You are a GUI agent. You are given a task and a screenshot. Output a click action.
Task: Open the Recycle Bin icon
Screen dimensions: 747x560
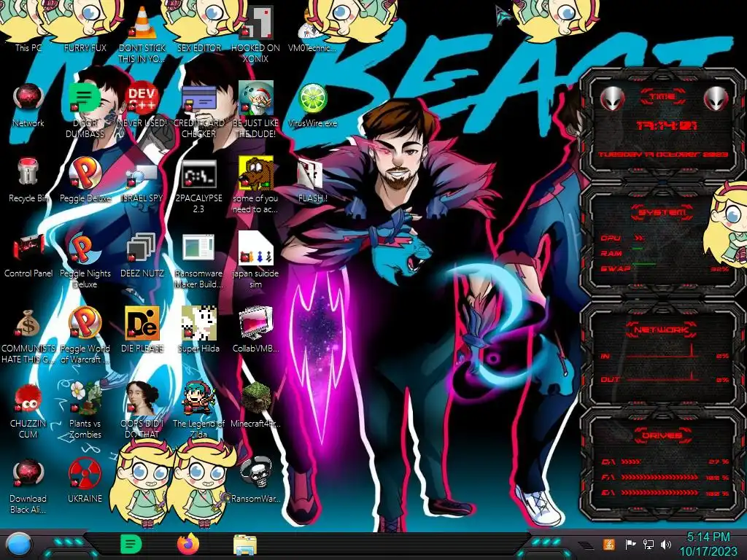28,180
